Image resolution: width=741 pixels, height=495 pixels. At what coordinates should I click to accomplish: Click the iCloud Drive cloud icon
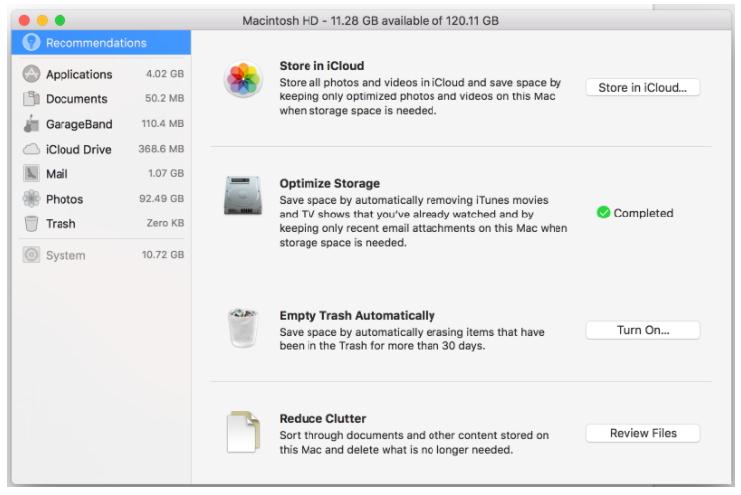(x=31, y=149)
